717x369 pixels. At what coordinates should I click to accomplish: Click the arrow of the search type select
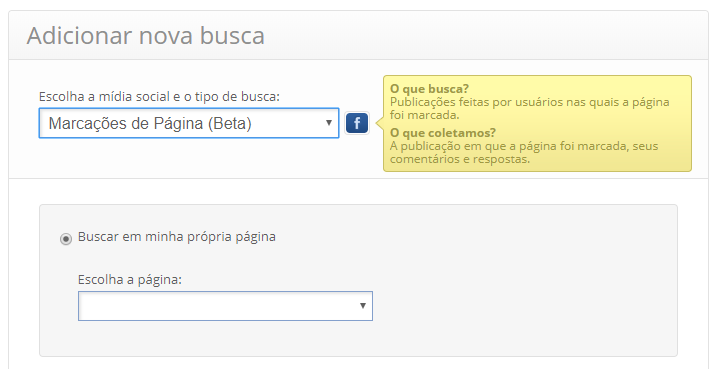coord(328,123)
